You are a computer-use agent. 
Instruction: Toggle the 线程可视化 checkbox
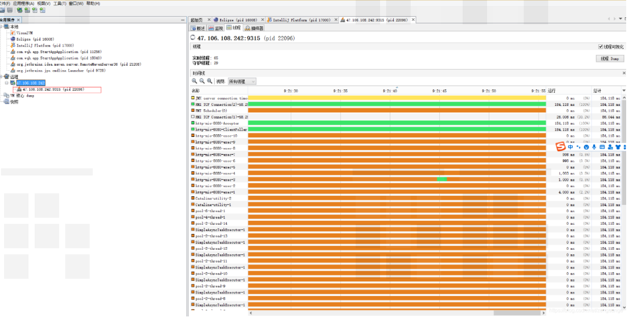(x=601, y=47)
